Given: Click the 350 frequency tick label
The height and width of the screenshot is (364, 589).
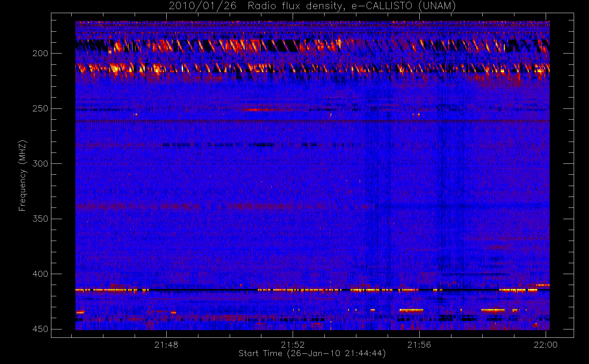Looking at the screenshot, I should (x=40, y=219).
